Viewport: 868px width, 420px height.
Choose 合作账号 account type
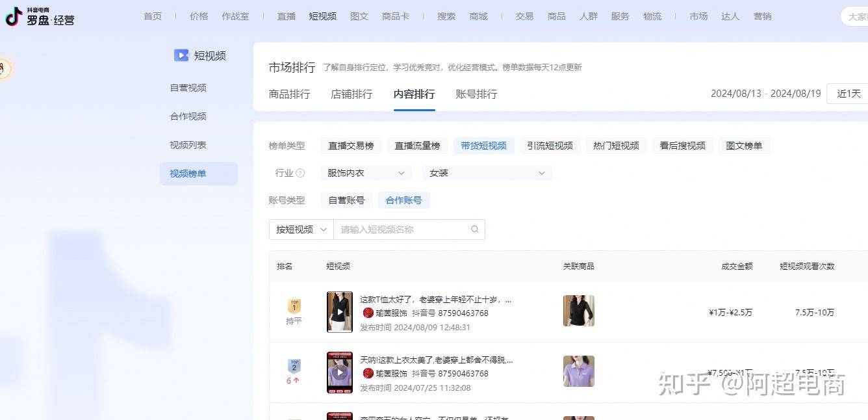pyautogui.click(x=404, y=200)
